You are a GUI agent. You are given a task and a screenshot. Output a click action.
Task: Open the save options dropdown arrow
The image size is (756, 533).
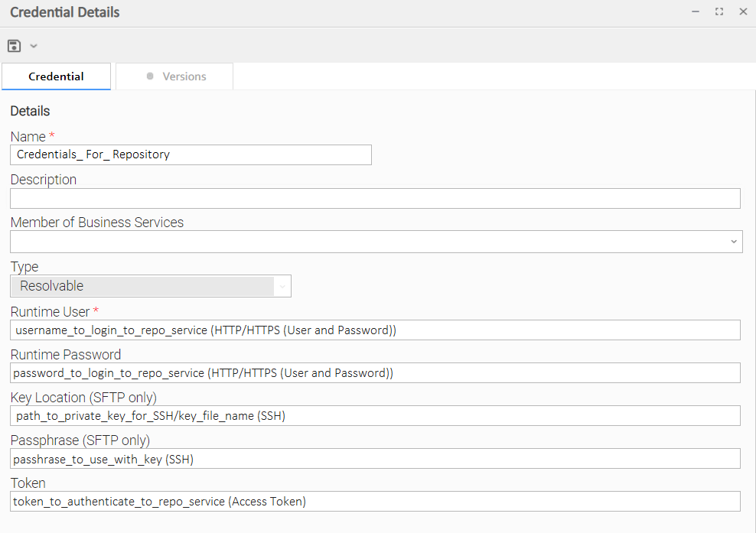coord(33,46)
